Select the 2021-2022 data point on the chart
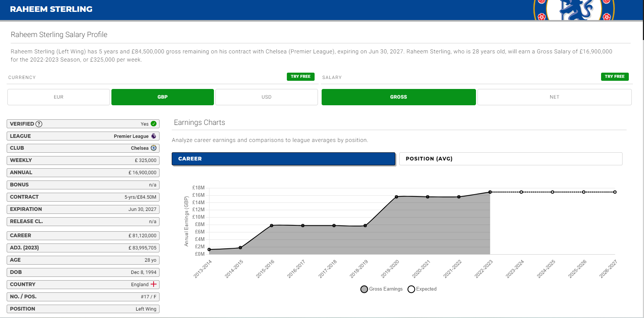The image size is (644, 318). click(459, 197)
